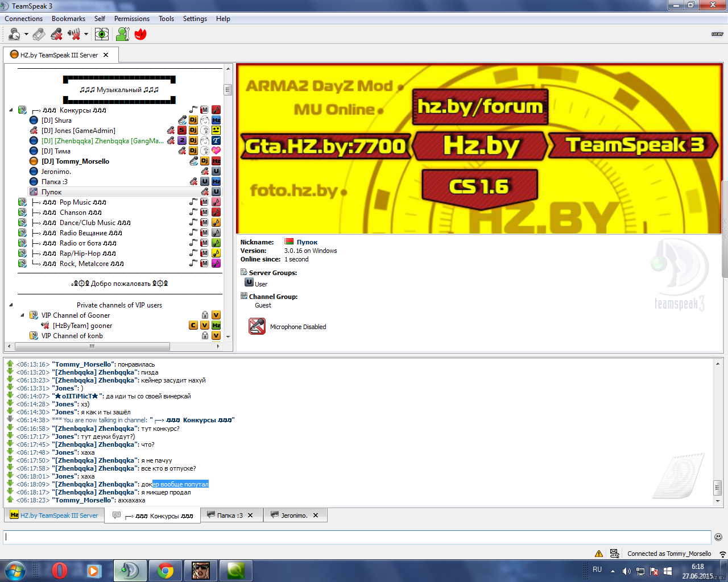Viewport: 728px width, 582px height.
Task: Click the scroll-down arrow of the chat log
Action: click(718, 501)
